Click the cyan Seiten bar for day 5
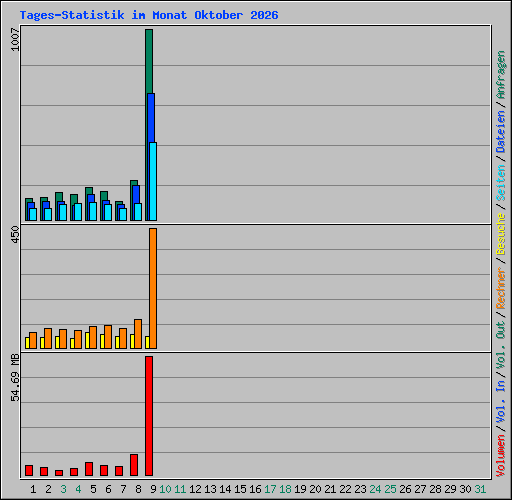 (93, 211)
